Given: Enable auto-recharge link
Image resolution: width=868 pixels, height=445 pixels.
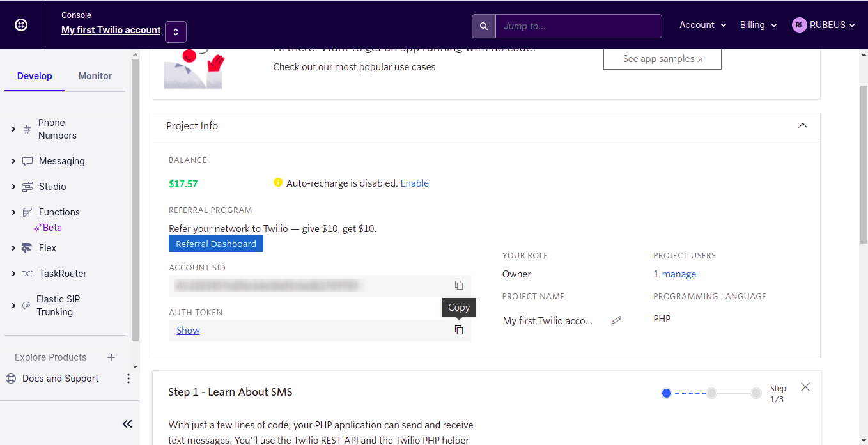Looking at the screenshot, I should click(415, 183).
